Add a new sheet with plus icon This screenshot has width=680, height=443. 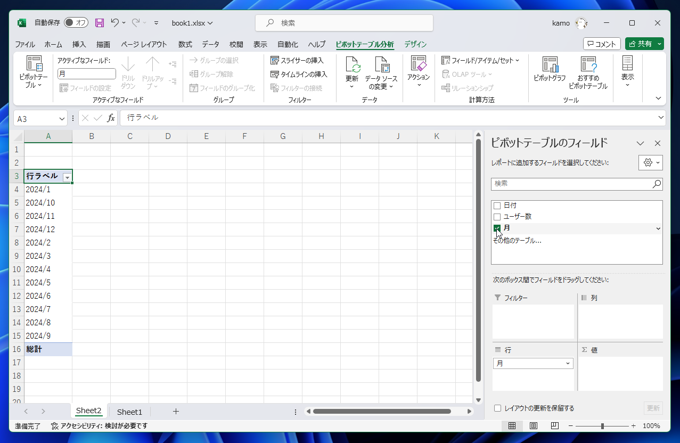click(x=176, y=411)
